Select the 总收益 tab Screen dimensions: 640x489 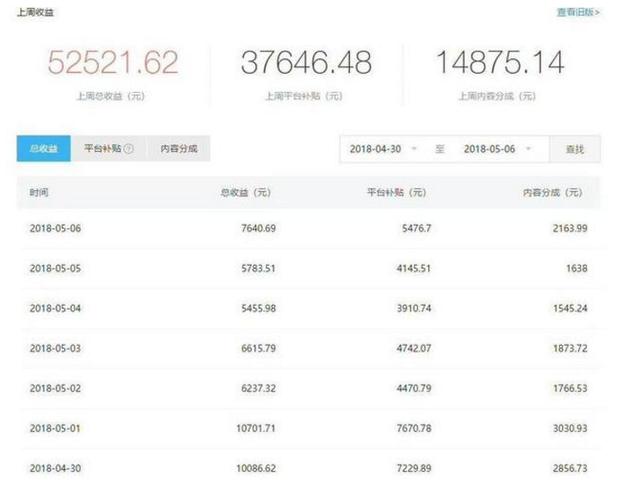click(44, 149)
